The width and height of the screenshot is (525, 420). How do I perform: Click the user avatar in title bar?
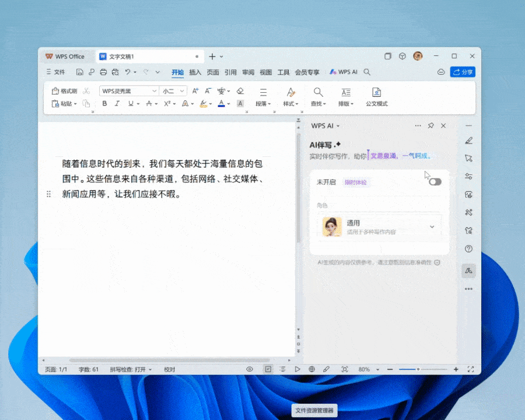click(x=418, y=56)
